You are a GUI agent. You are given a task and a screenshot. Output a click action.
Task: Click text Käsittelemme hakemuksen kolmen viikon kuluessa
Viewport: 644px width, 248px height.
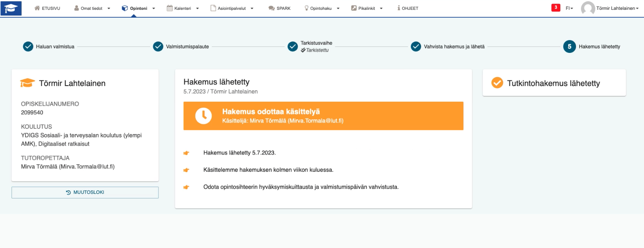click(x=268, y=170)
